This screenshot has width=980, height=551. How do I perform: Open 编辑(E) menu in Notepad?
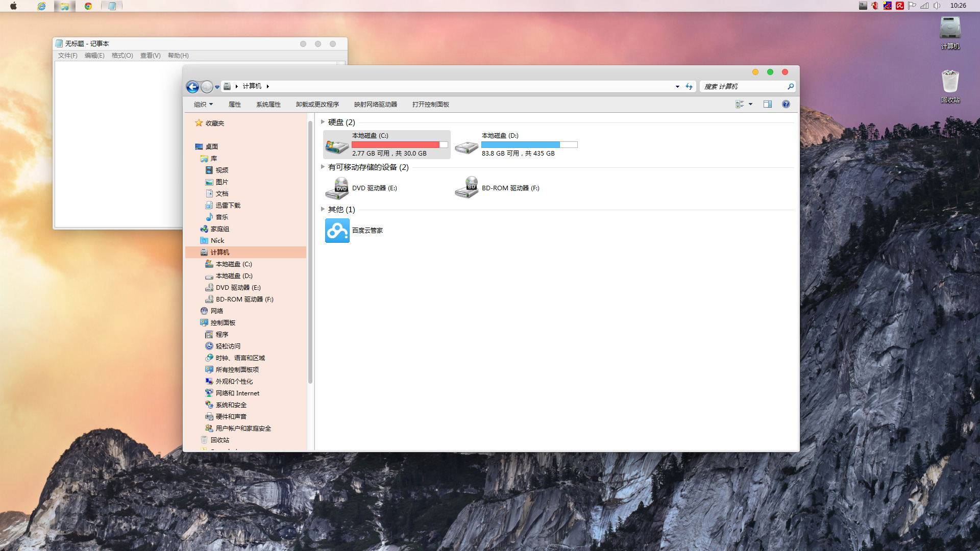point(94,56)
